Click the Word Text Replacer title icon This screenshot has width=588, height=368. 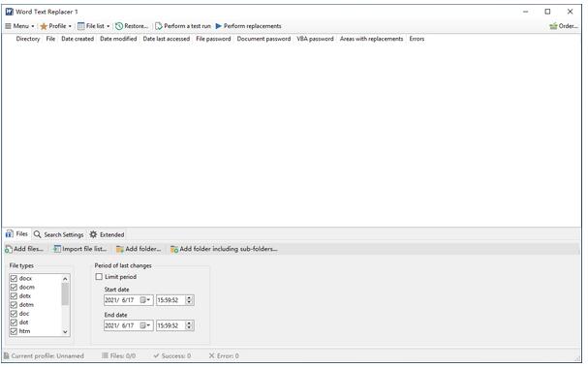[10, 12]
